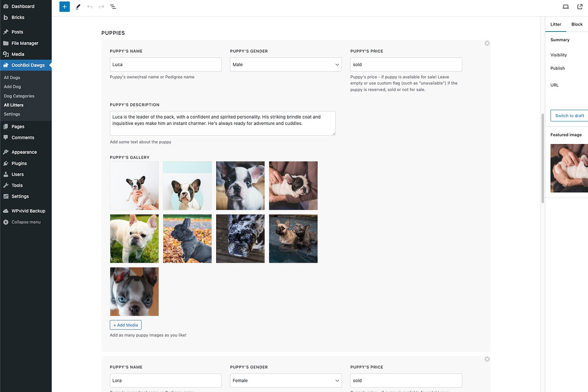Click Luca's price field showing sold

406,65
